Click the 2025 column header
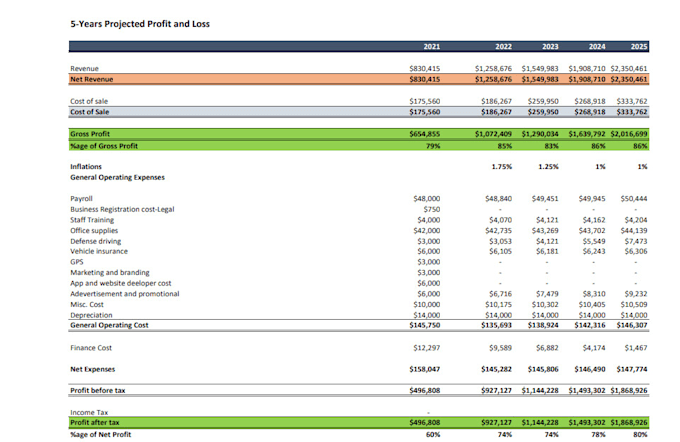Image resolution: width=680 pixels, height=442 pixels. (x=639, y=46)
